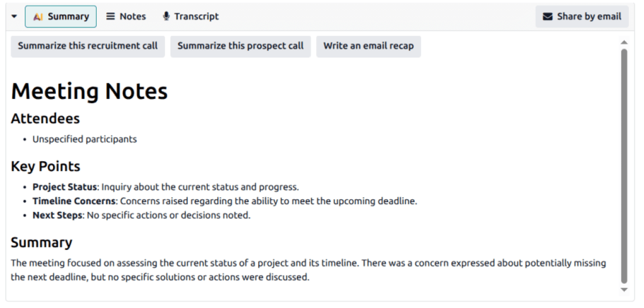Image resolution: width=644 pixels, height=308 pixels.
Task: Click the bold Timeline Concerns text
Action: [x=74, y=202]
